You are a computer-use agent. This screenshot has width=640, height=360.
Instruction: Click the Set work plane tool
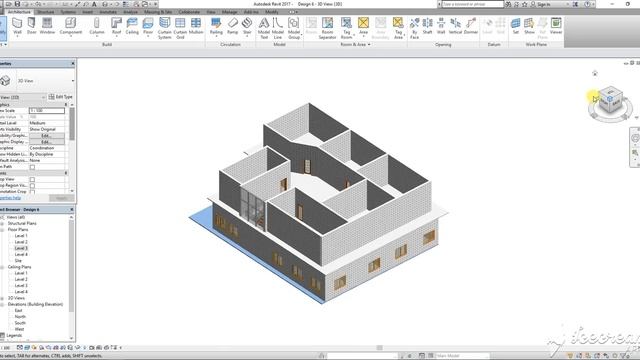(516, 26)
